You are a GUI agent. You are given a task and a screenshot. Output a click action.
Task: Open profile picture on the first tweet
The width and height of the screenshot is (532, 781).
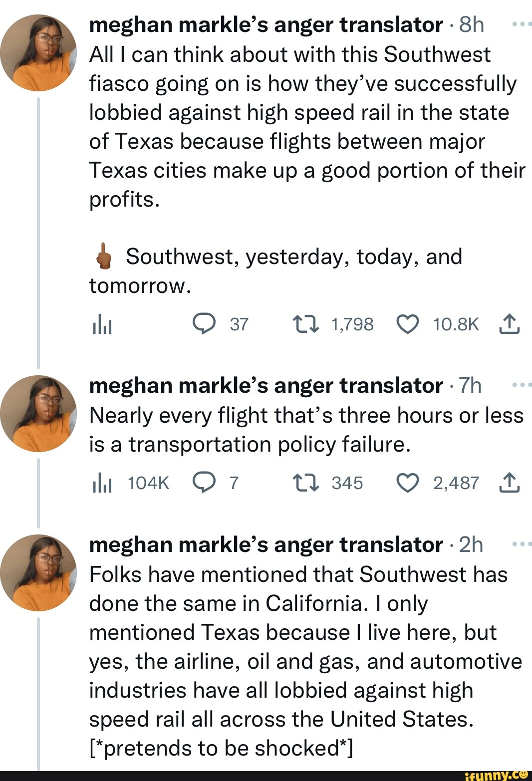click(x=38, y=53)
